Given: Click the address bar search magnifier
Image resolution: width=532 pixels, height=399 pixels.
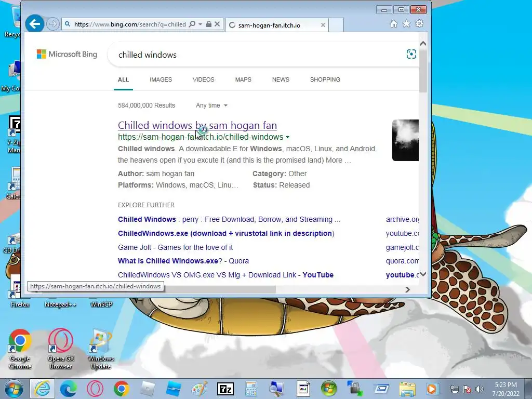Looking at the screenshot, I should [x=192, y=24].
